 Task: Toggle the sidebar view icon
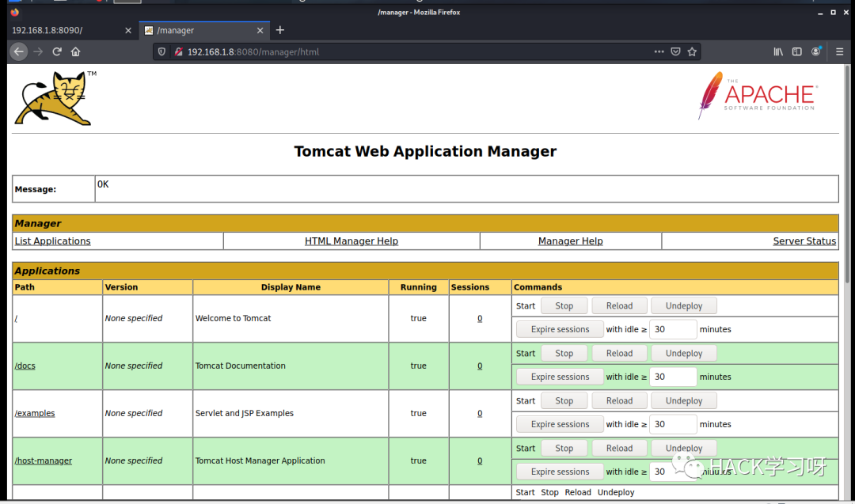coord(796,51)
